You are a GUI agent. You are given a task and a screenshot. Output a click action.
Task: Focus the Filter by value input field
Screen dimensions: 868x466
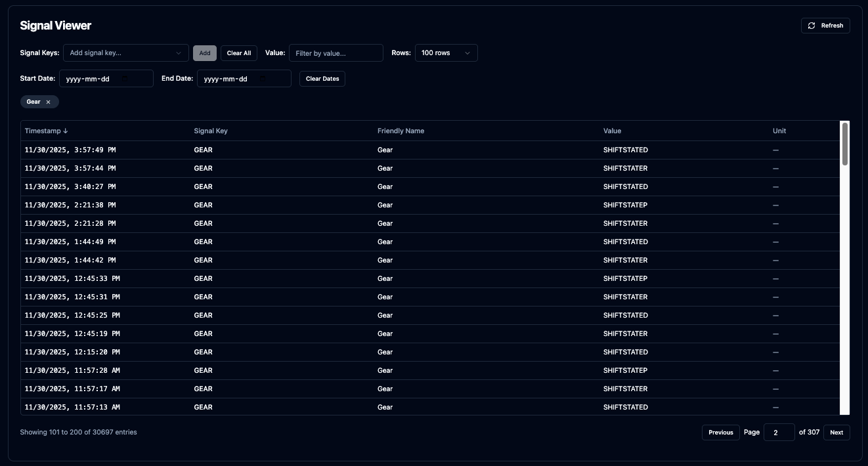[x=336, y=53]
